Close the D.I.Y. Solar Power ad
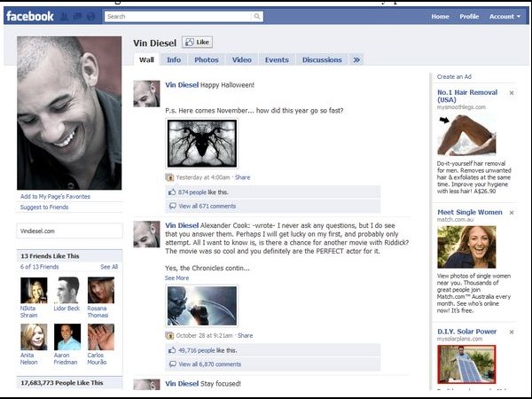This screenshot has width=532, height=399. tap(512, 332)
